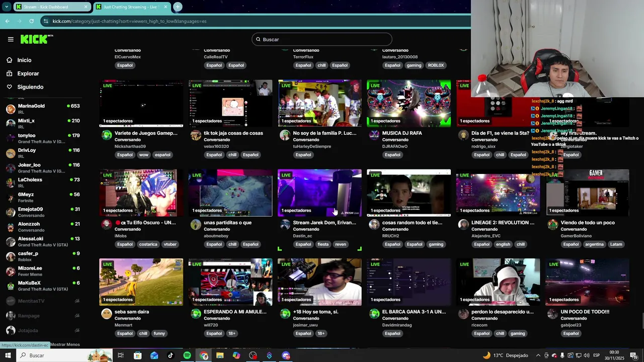The height and width of the screenshot is (362, 644).
Task: Open the LINEAGE 2: REVOLUTION stream thumbnail
Action: (x=498, y=193)
